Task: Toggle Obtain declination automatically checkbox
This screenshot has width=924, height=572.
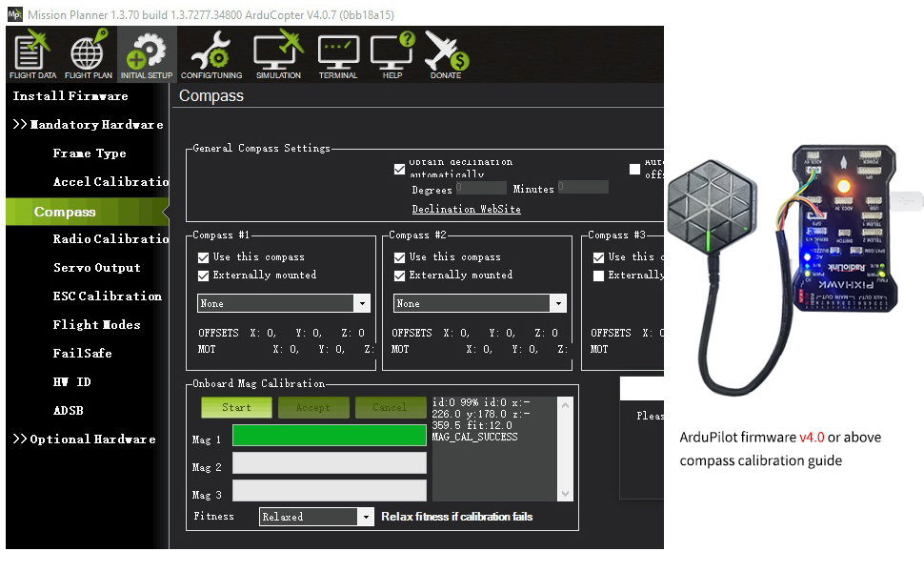Action: 399,170
